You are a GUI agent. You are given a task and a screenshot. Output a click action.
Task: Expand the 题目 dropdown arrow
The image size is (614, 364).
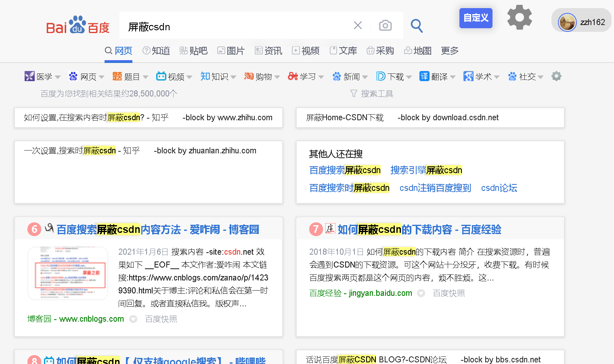145,77
